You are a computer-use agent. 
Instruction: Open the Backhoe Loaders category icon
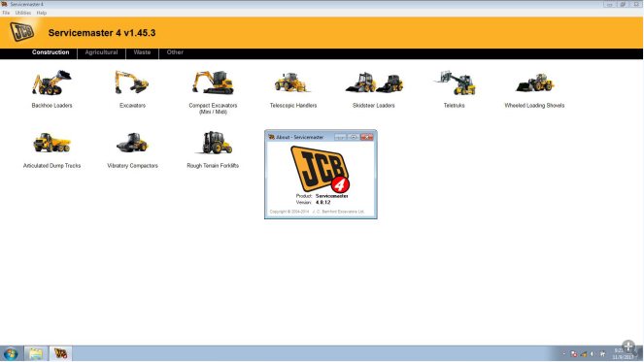tap(51, 82)
